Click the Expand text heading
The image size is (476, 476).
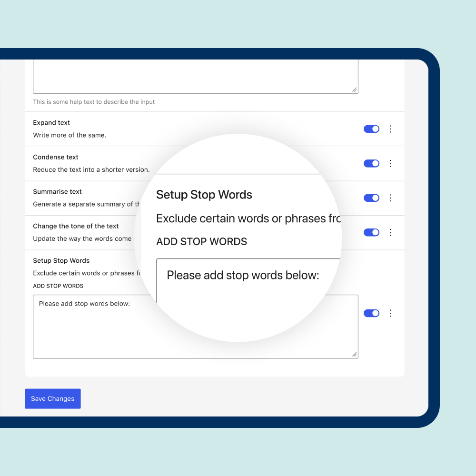(51, 123)
